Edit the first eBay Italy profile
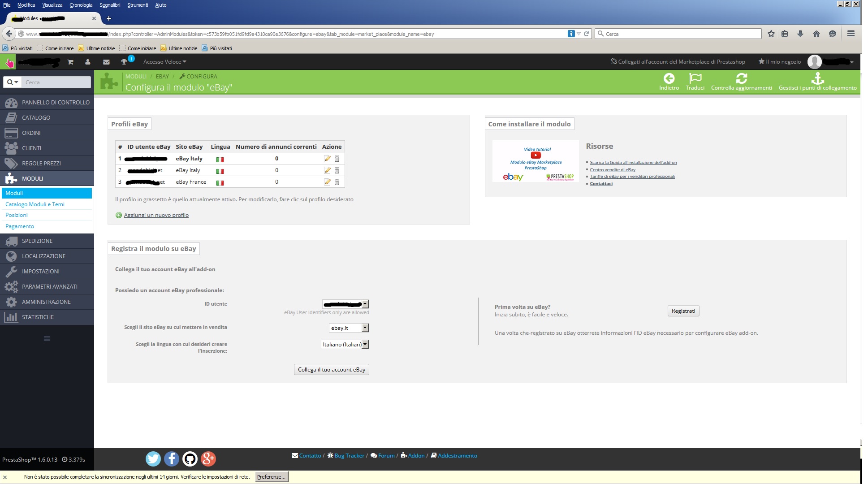Image resolution: width=868 pixels, height=484 pixels. click(327, 159)
